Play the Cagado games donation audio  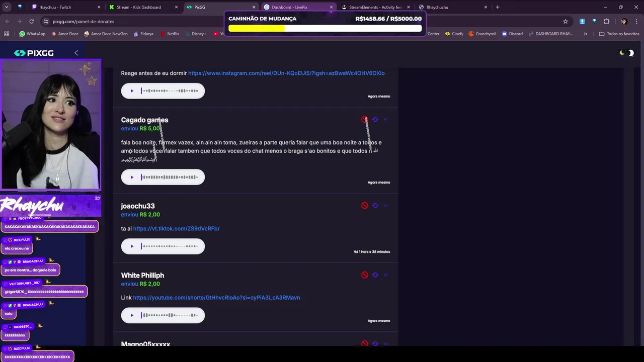132,177
